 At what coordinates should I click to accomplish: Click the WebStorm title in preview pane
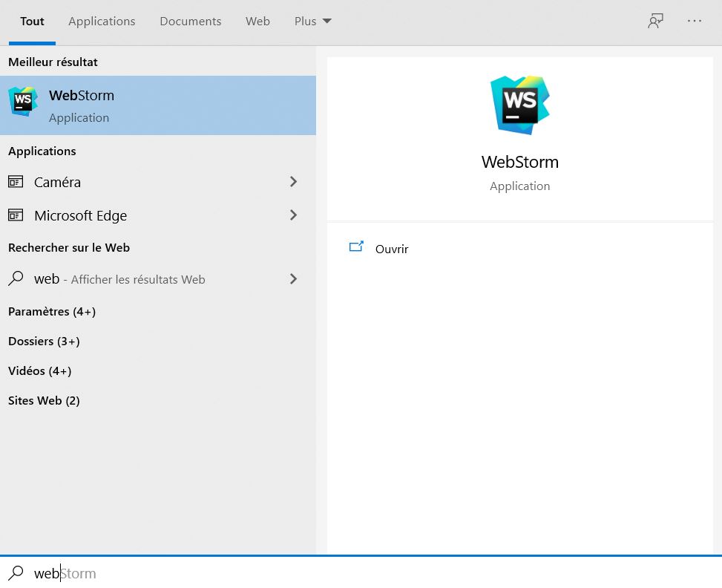click(x=520, y=162)
